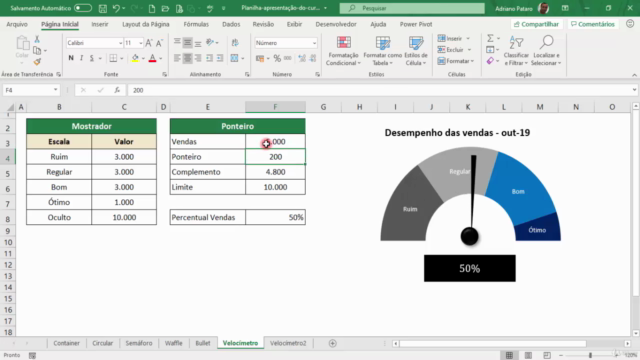Viewport: 640px width, 360px height.
Task: Click the Merge and Center icon
Action: coord(234,58)
